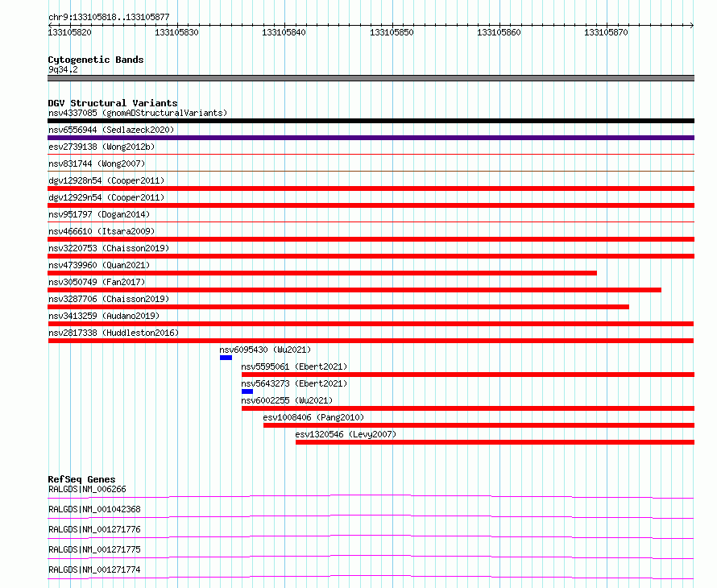
Task: Select the RALGDS|NM_001271774 transcript label
Action: (94, 569)
